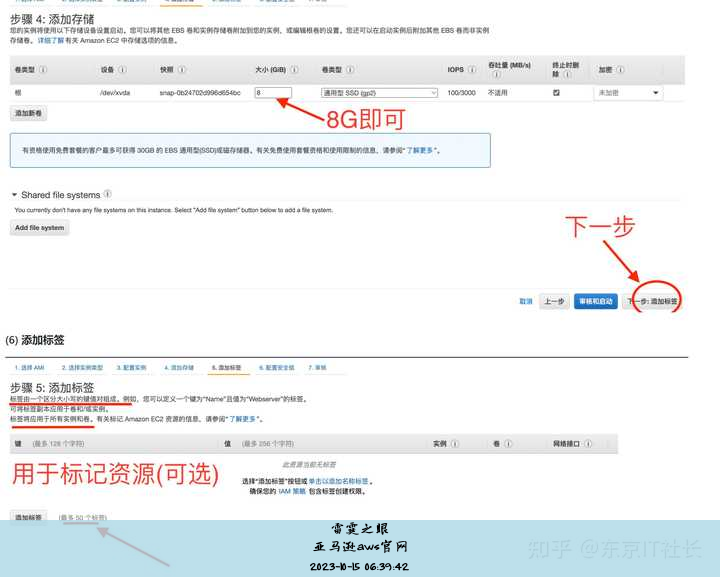Click the 值 column header
Image resolution: width=720 pixels, height=578 pixels.
point(227,444)
